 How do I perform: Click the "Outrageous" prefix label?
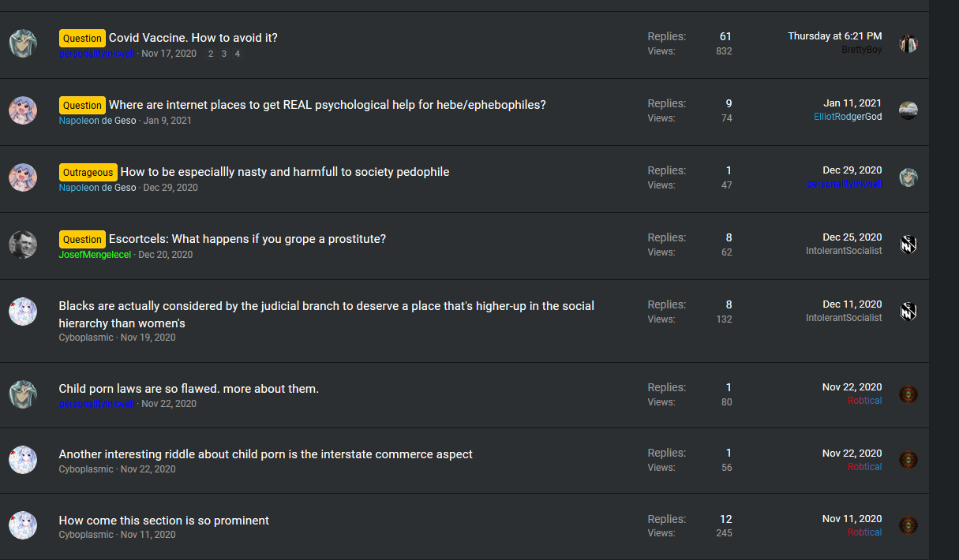(x=88, y=172)
